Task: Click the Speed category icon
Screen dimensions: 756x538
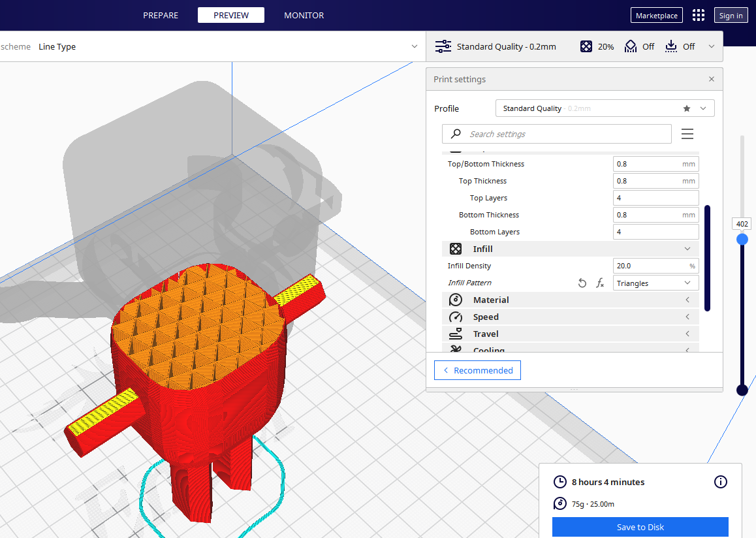Action: 455,317
